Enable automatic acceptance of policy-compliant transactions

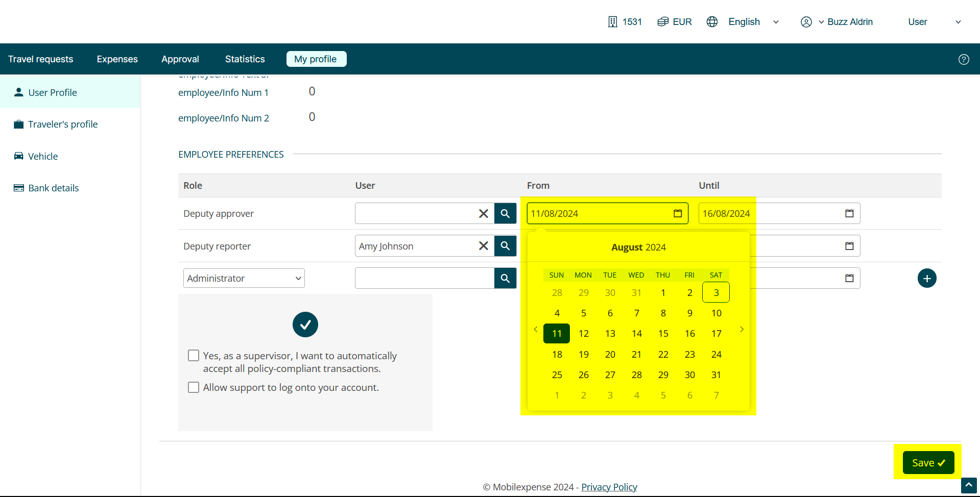point(194,356)
